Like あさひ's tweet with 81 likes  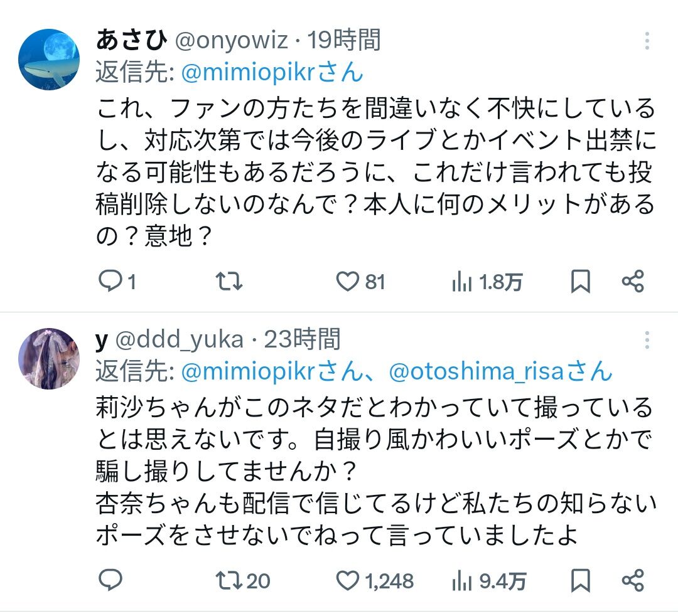[x=347, y=282]
